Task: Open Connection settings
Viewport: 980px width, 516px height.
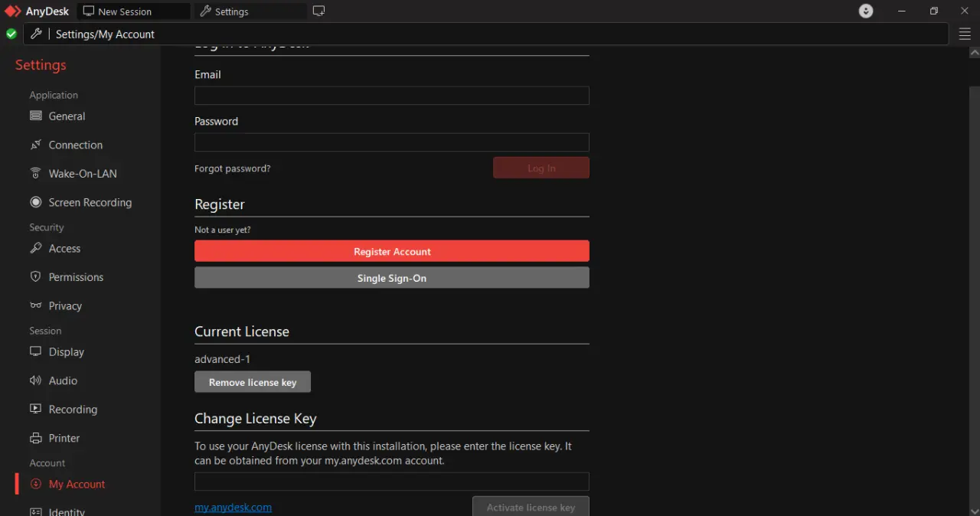Action: (x=75, y=145)
